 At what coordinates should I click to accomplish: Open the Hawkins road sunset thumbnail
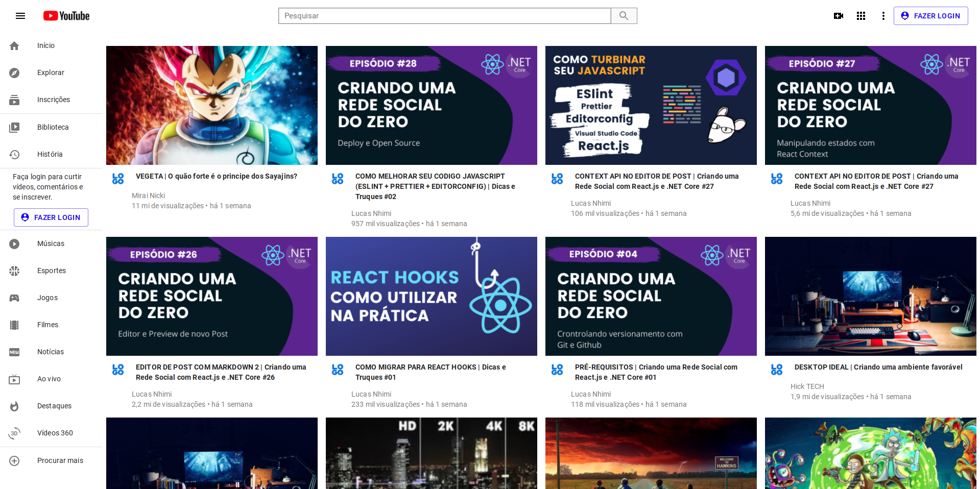point(651,453)
